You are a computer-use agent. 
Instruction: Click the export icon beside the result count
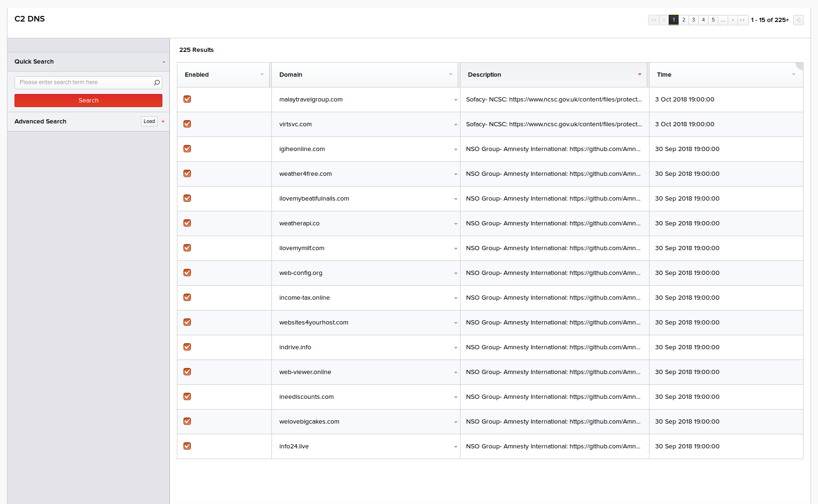coord(798,20)
